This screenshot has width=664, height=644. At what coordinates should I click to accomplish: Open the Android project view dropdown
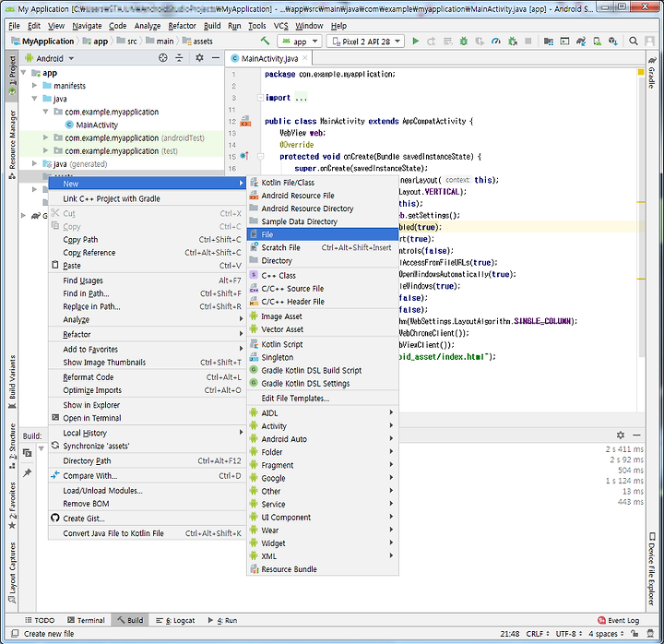point(50,58)
